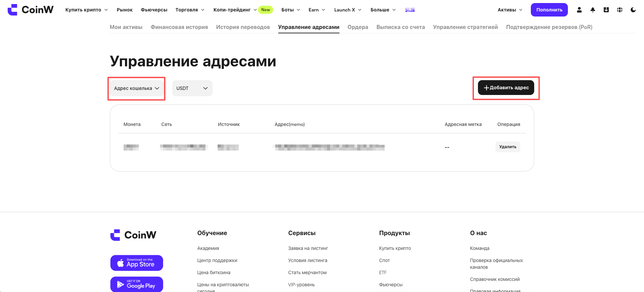Switch to the Выписка со счета tab

tap(400, 27)
